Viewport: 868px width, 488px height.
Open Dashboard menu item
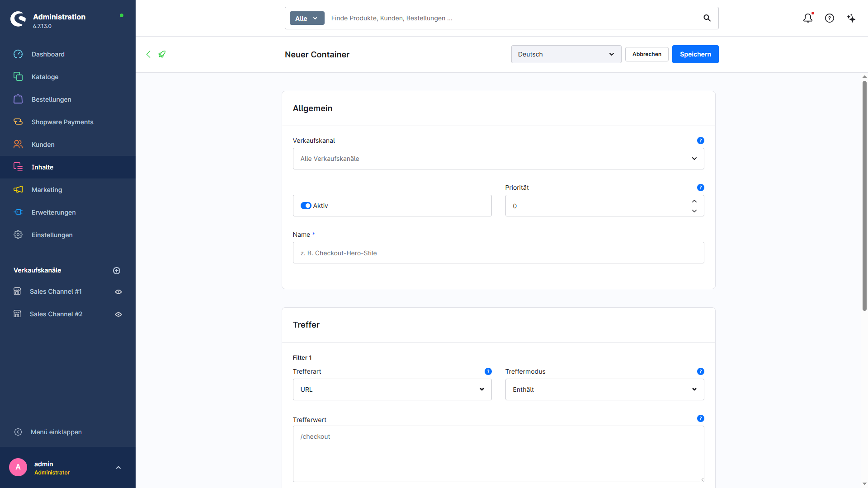click(x=68, y=54)
